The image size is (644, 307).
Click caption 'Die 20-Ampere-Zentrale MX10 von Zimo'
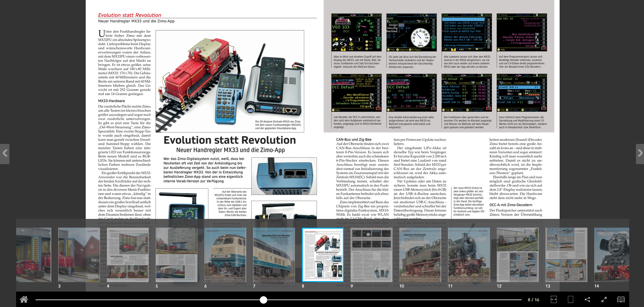click(278, 122)
